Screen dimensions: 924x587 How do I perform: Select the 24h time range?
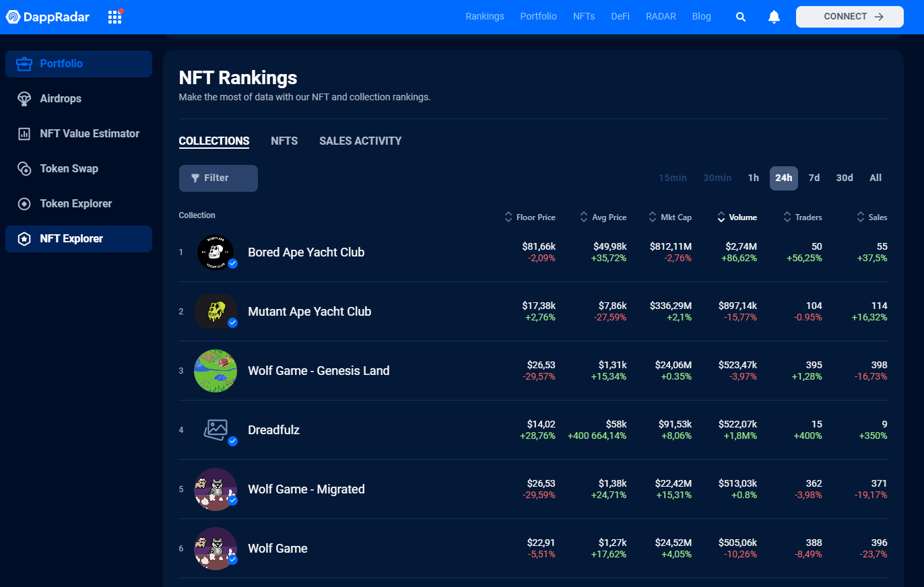pyautogui.click(x=784, y=178)
